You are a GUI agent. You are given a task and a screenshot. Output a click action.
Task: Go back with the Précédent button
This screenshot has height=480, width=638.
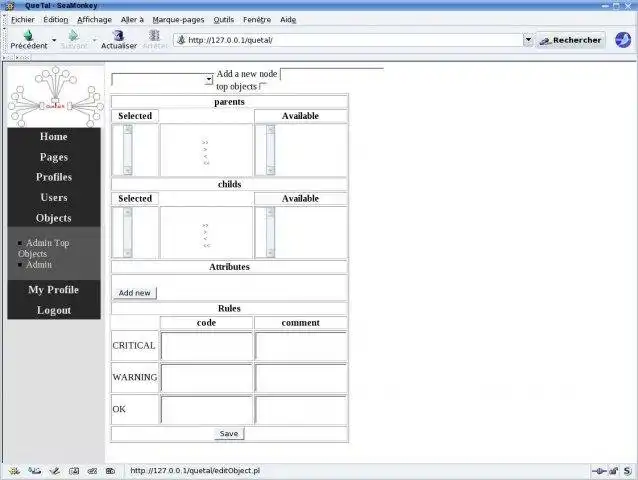tap(28, 39)
